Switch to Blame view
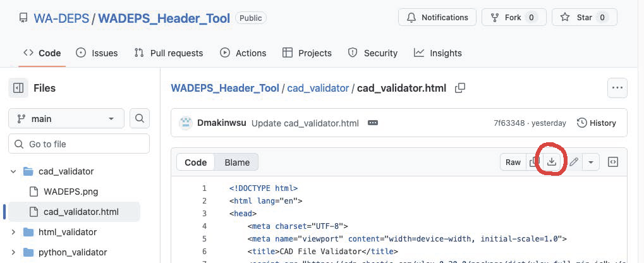This screenshot has width=644, height=263. [x=236, y=162]
